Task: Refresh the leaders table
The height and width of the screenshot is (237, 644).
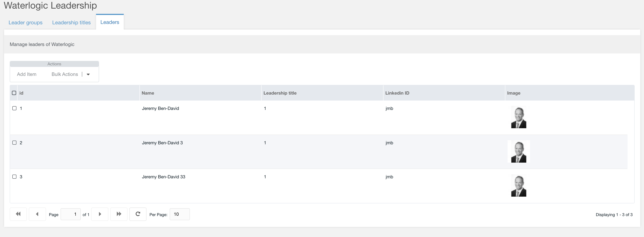Action: (x=138, y=214)
